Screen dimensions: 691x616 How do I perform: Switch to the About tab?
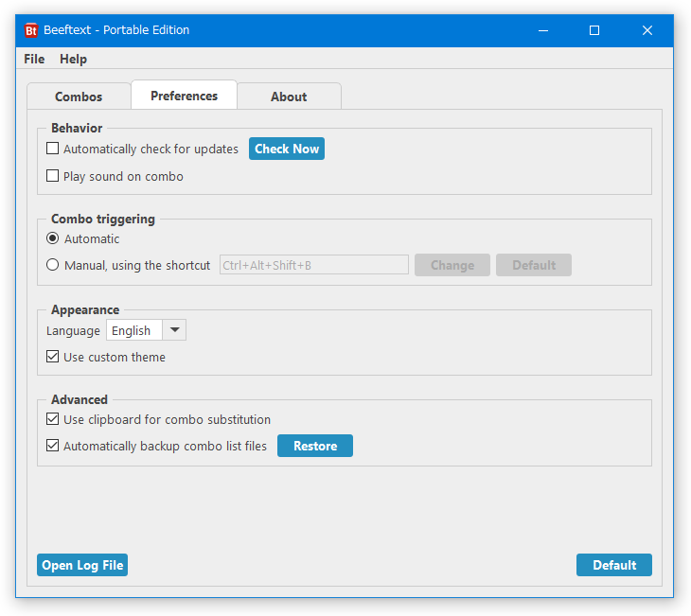[289, 97]
